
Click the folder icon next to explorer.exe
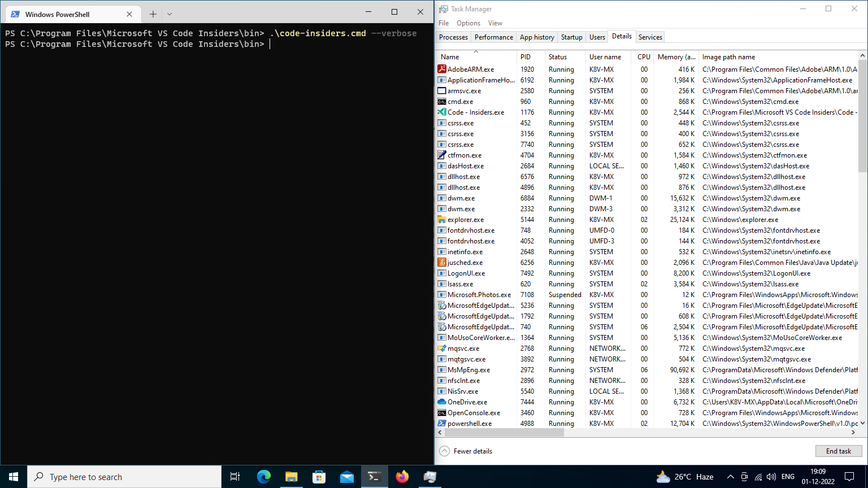click(441, 220)
